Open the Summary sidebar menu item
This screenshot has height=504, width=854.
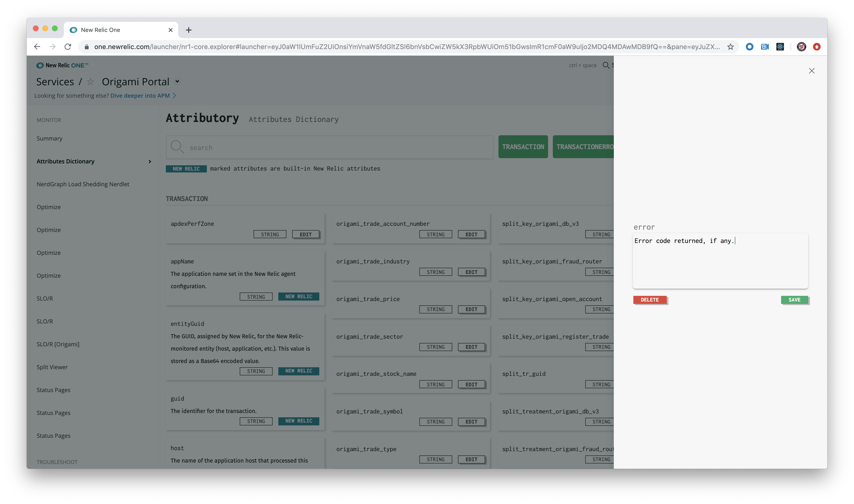[50, 139]
